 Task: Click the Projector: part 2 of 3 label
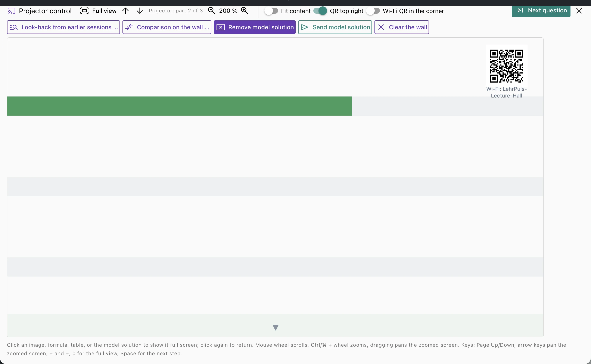click(175, 11)
